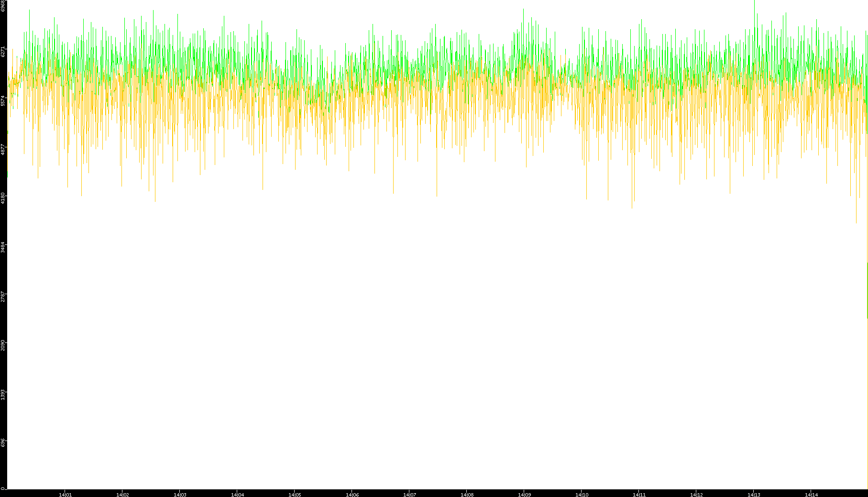Select the 14:13 time label
Image resolution: width=868 pixels, height=497 pixels.
tap(754, 495)
